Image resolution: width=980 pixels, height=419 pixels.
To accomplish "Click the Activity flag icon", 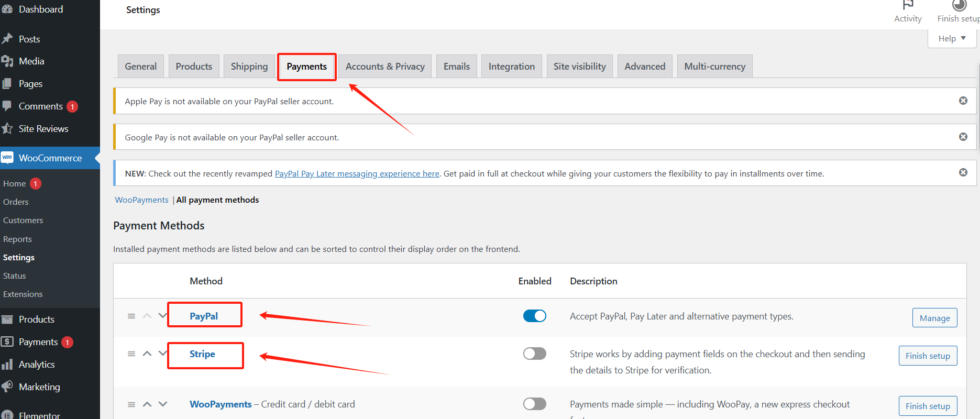I will coord(908,5).
